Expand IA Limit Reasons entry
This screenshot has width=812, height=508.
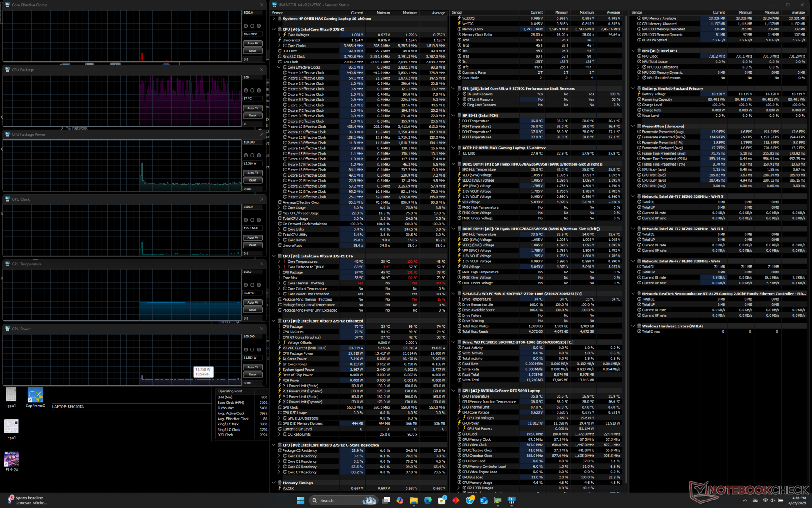click(x=458, y=94)
